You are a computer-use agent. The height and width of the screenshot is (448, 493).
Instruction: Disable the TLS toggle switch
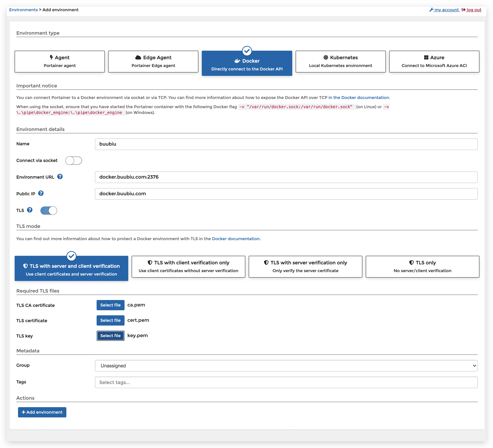point(49,211)
